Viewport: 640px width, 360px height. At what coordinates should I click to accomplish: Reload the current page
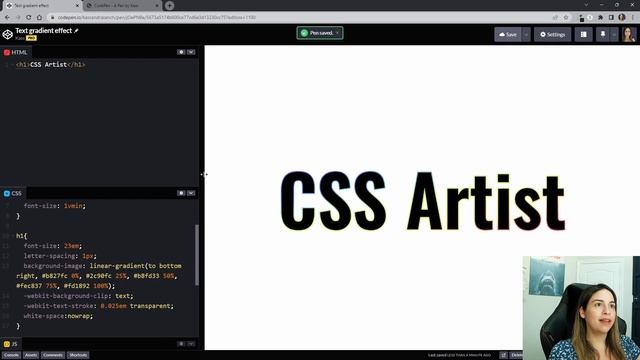pyautogui.click(x=29, y=18)
